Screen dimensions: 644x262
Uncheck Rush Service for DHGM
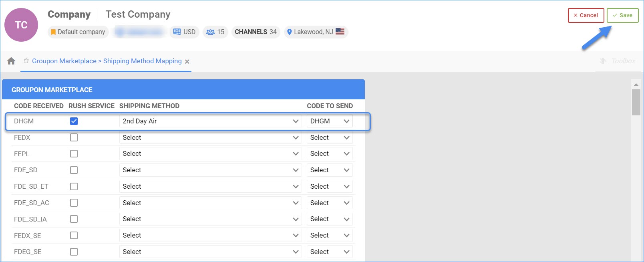pos(74,121)
